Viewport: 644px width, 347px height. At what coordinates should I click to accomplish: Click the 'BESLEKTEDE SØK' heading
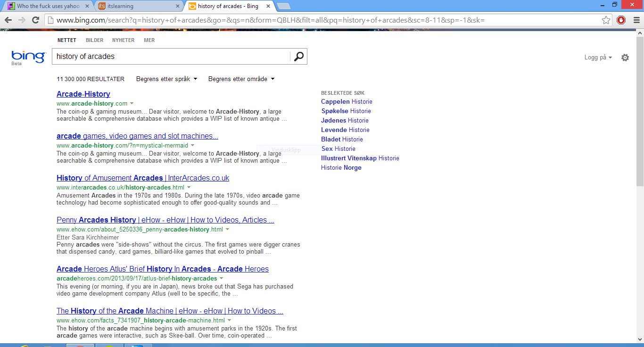click(x=343, y=93)
